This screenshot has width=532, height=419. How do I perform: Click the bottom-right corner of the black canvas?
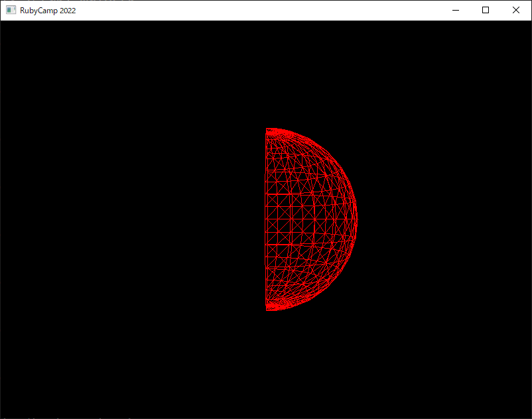[x=529, y=416]
